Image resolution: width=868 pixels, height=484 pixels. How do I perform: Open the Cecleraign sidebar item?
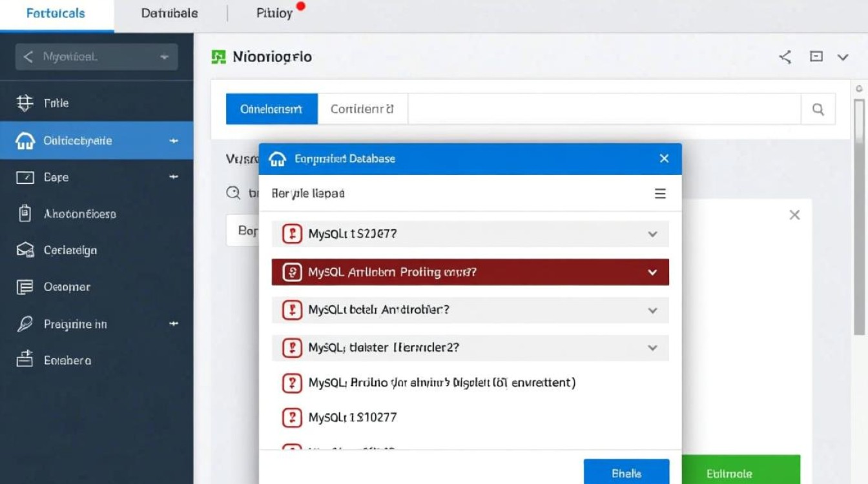click(x=96, y=250)
